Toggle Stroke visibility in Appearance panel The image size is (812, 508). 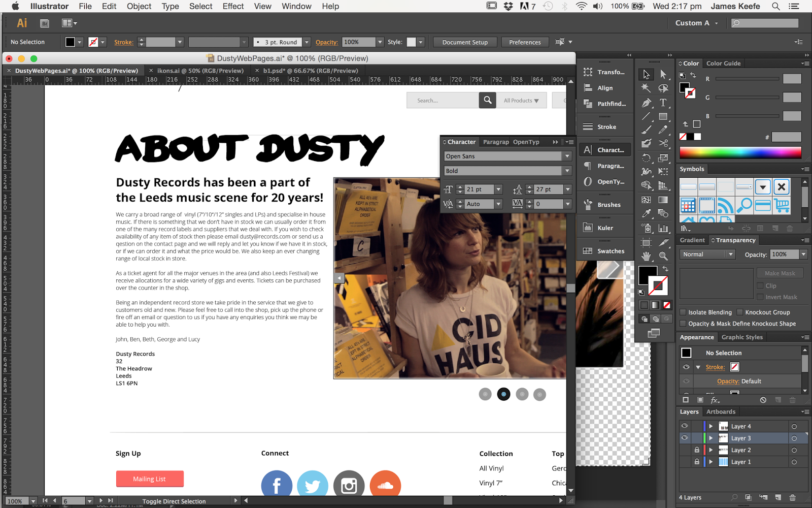(686, 367)
